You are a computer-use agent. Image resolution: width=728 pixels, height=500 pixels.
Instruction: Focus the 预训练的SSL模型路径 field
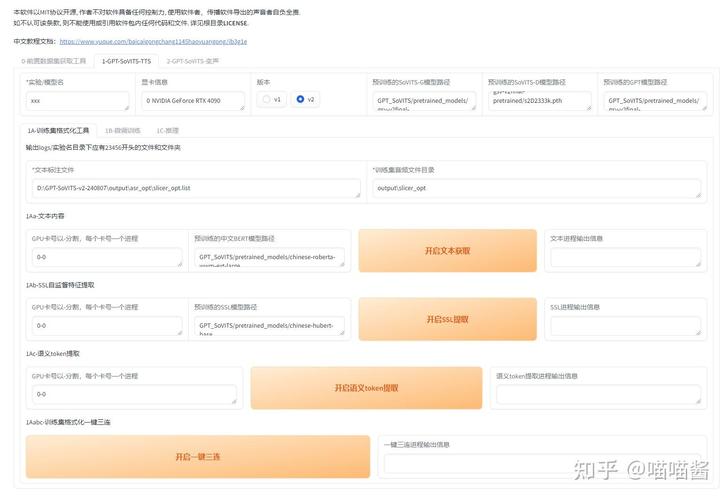click(x=270, y=326)
